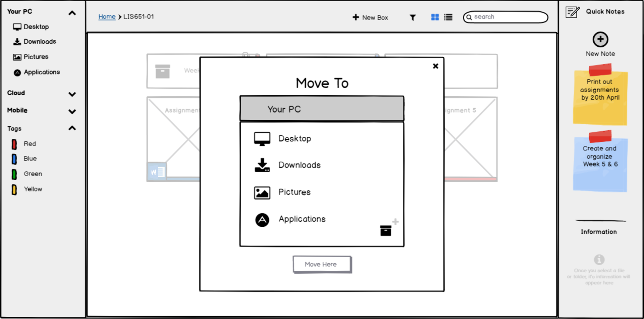Switch to list view icon
644x319 pixels.
pyautogui.click(x=448, y=17)
